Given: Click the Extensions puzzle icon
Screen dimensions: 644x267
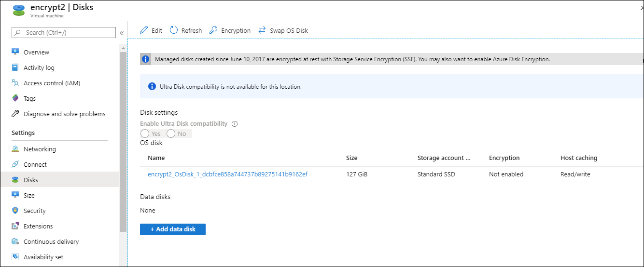Looking at the screenshot, I should tap(15, 226).
